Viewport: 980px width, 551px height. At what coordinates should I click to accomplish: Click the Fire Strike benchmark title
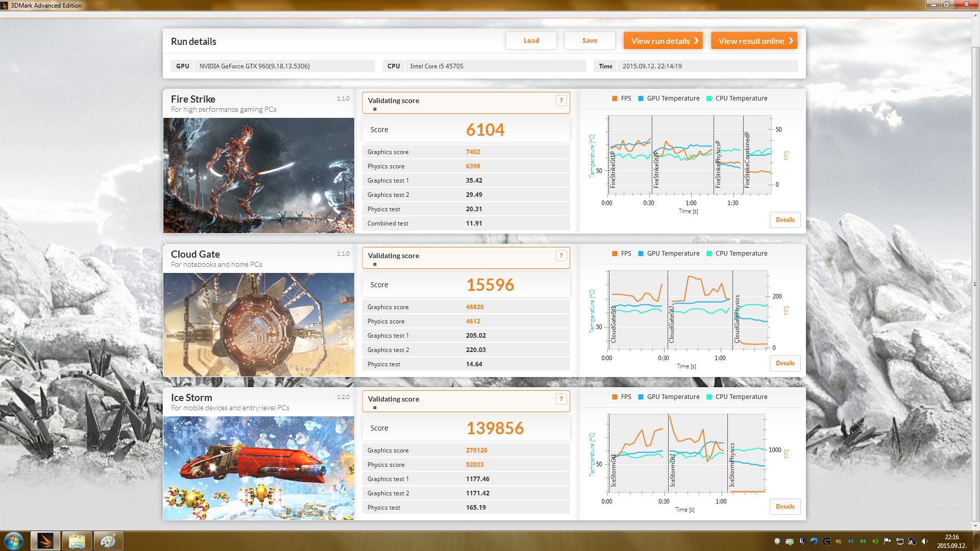193,99
